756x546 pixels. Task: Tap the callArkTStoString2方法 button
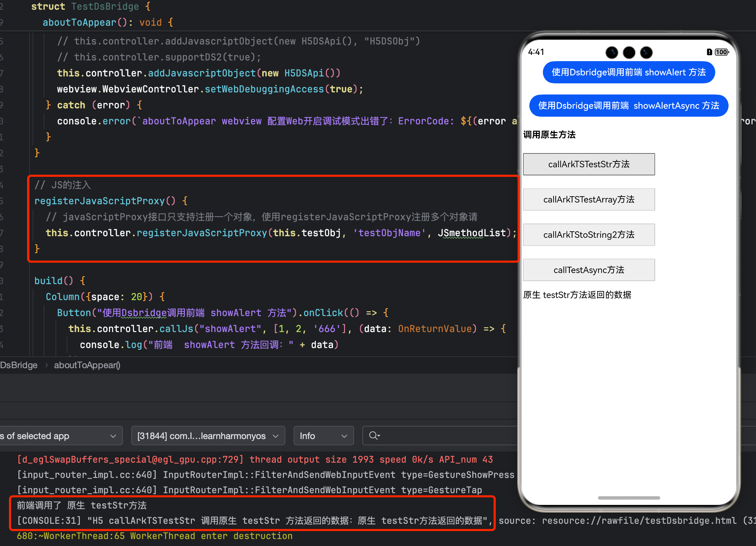pyautogui.click(x=589, y=235)
